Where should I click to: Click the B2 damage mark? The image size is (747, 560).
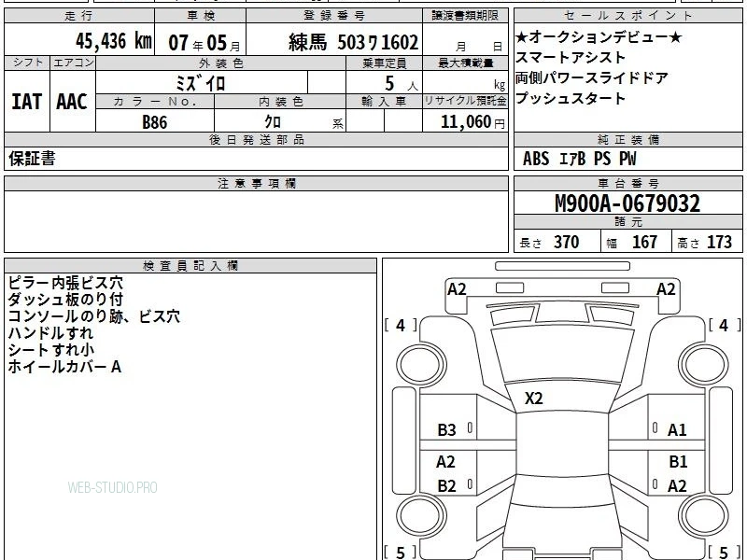(447, 485)
